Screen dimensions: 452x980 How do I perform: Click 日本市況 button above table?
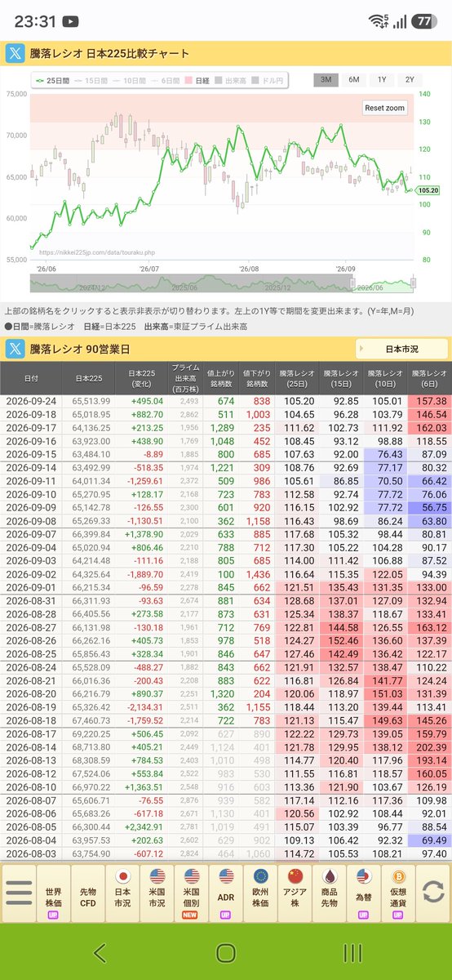401,349
